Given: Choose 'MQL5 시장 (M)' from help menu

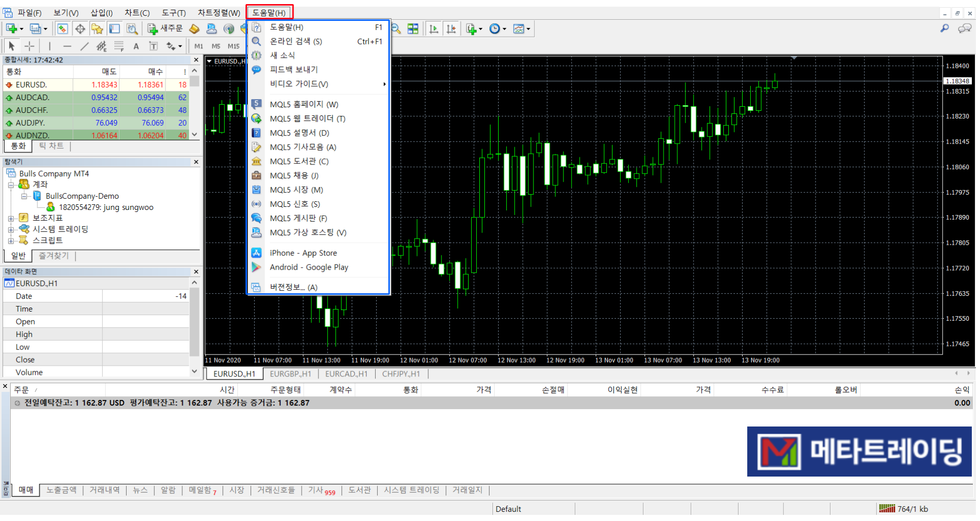Looking at the screenshot, I should 296,190.
